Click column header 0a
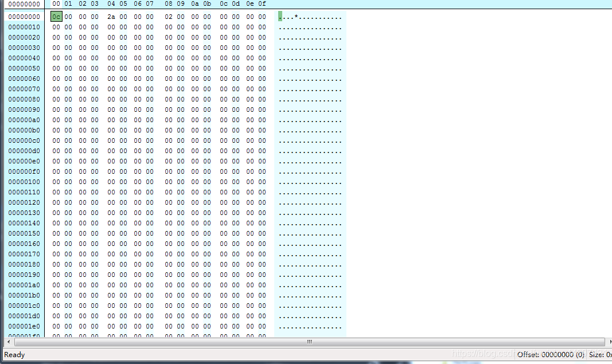Viewport: 612px width, 364px height. (195, 3)
